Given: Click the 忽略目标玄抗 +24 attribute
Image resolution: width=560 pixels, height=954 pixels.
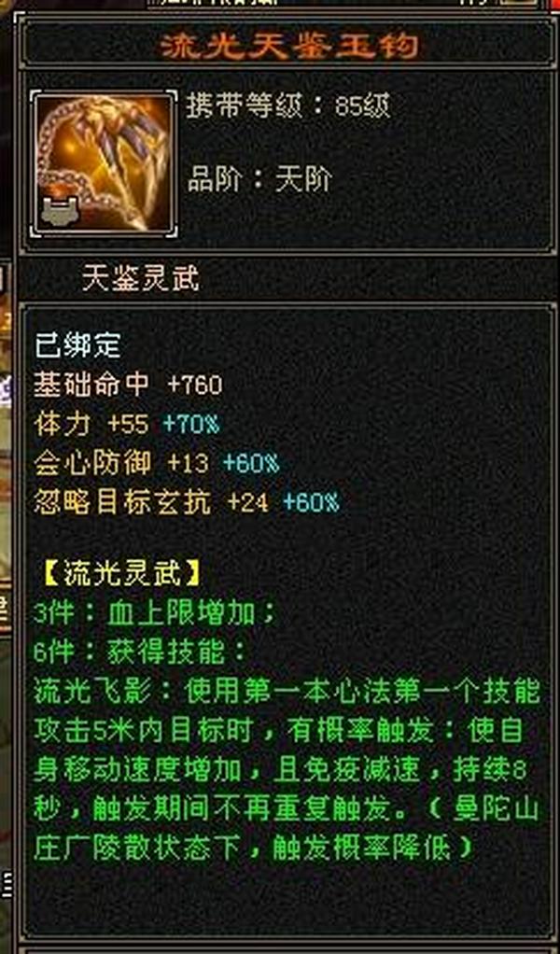Looking at the screenshot, I should pos(151,502).
